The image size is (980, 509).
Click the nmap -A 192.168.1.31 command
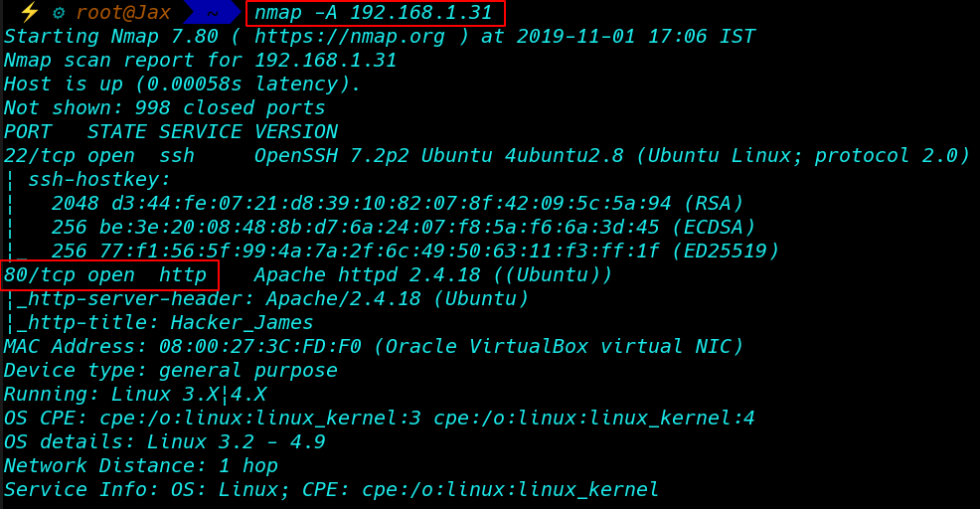tap(374, 13)
